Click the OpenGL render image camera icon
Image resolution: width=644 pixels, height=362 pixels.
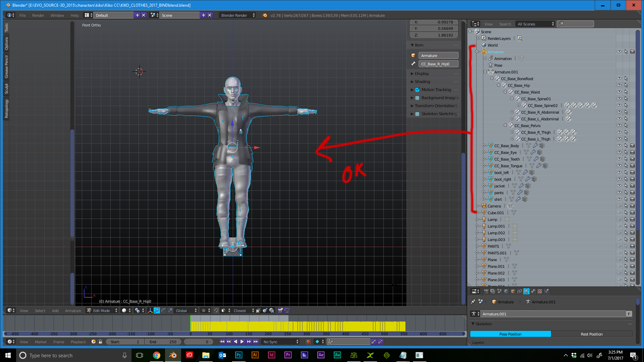(280, 310)
